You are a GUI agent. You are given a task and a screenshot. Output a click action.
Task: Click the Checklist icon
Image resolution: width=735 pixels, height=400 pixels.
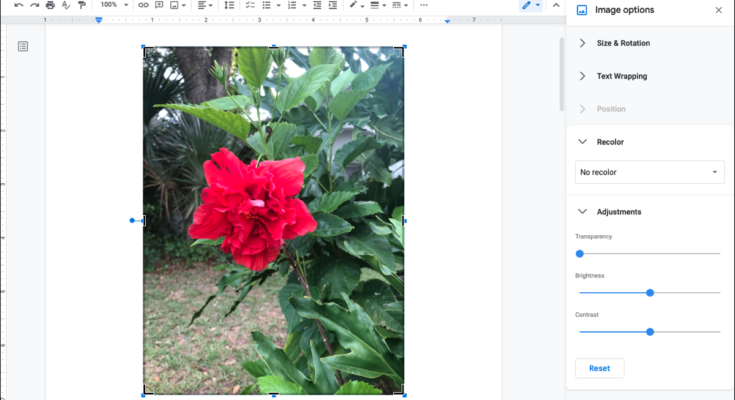tap(249, 5)
